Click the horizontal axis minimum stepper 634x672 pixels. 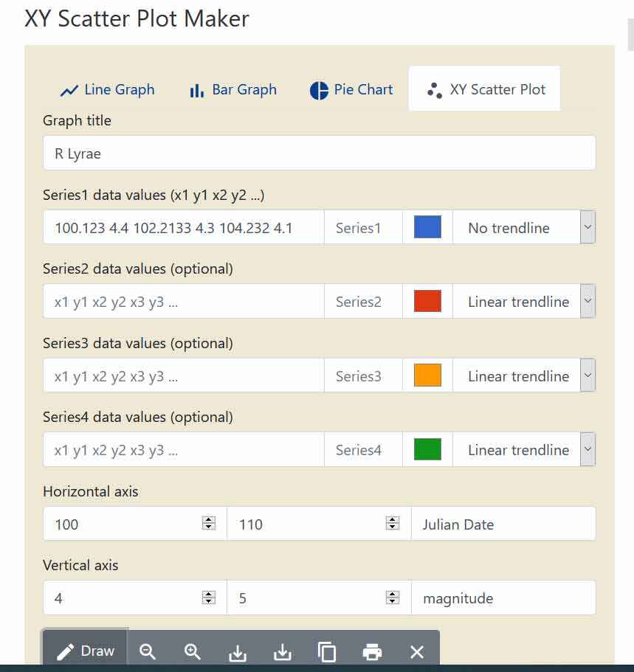(209, 523)
